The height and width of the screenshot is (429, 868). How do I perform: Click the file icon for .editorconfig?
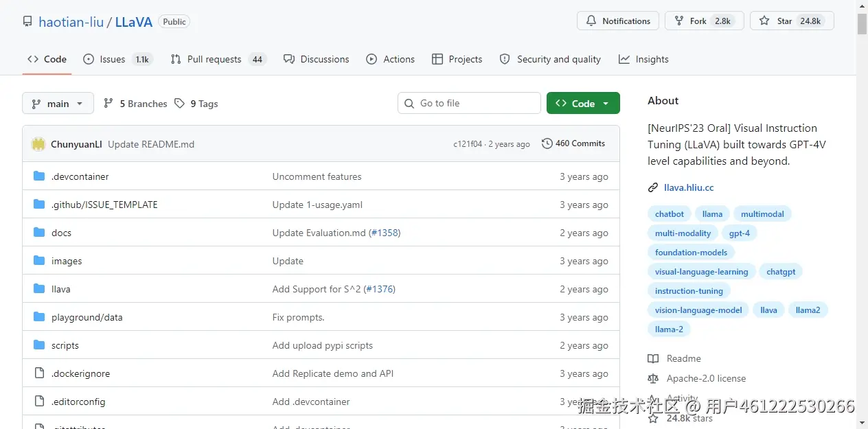pos(39,402)
